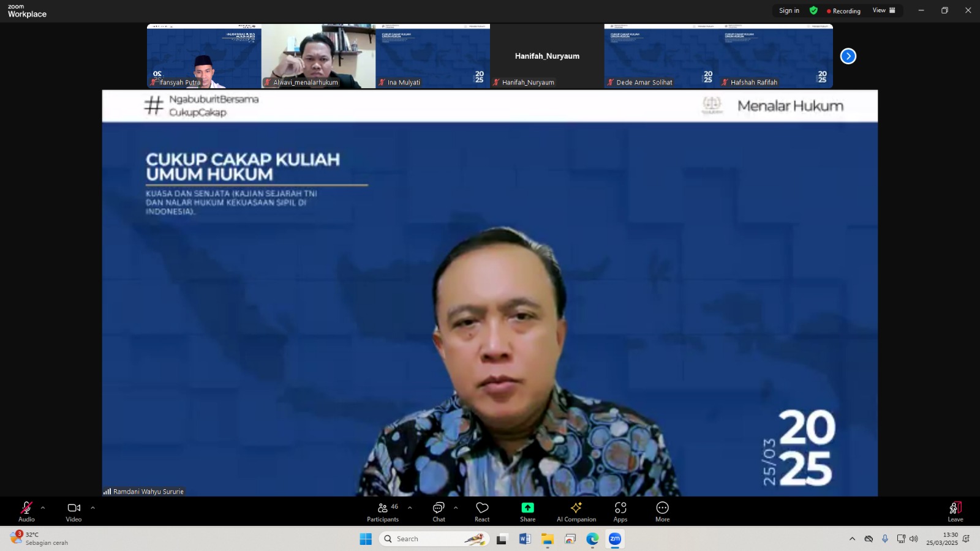Leave the meeting

(x=955, y=511)
